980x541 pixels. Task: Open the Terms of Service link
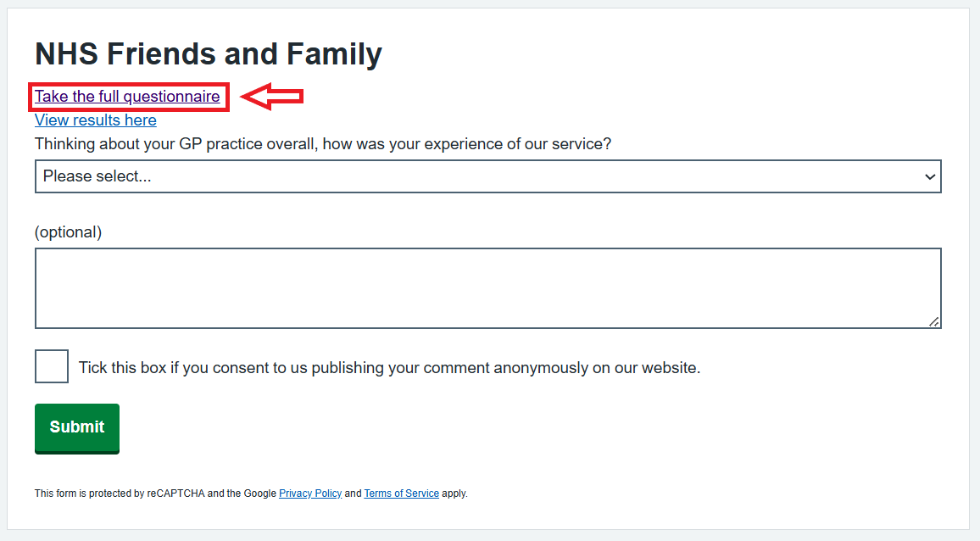(x=401, y=494)
